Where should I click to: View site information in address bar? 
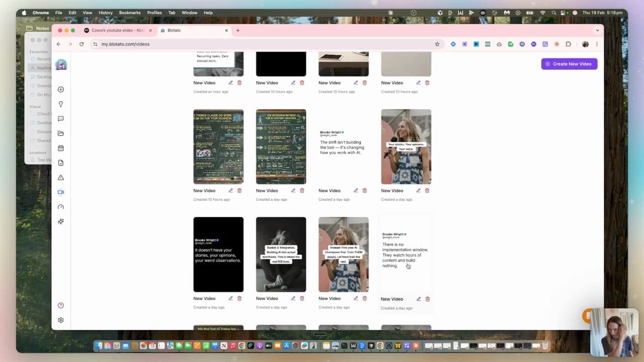(x=95, y=44)
